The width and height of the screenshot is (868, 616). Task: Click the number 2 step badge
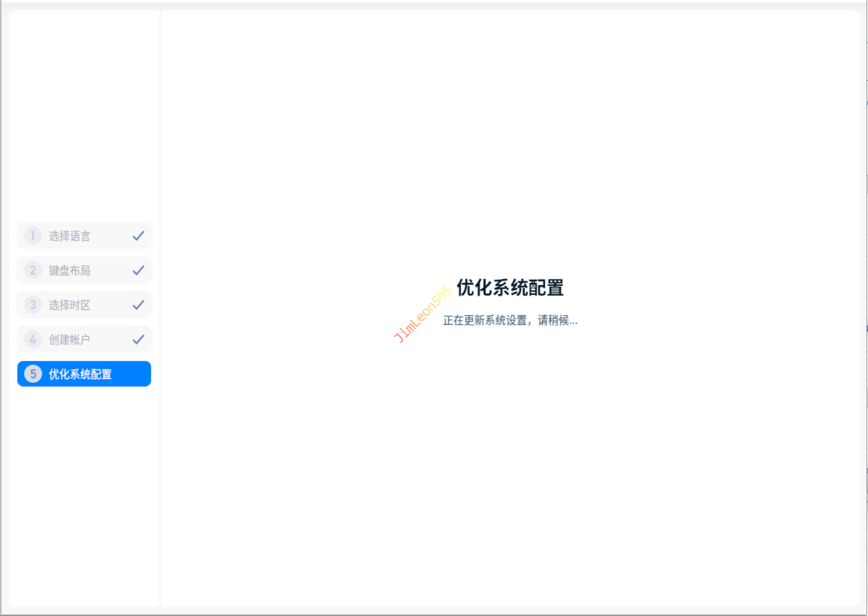pos(33,270)
